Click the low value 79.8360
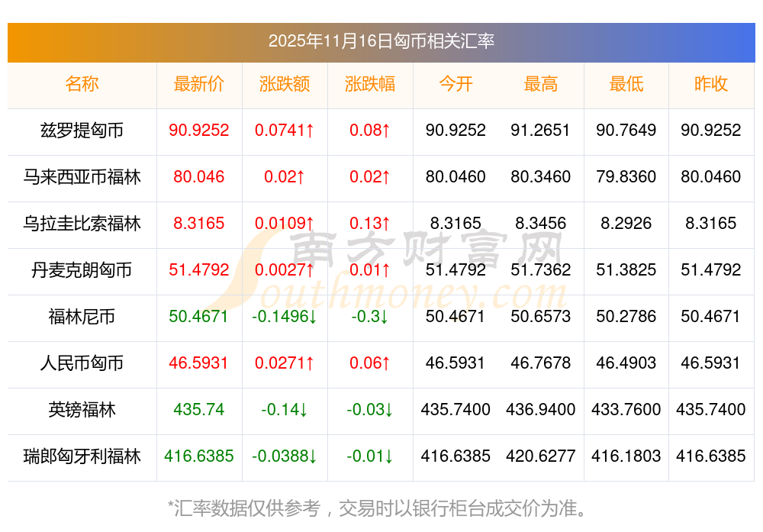The height and width of the screenshot is (532, 763). coord(626,176)
